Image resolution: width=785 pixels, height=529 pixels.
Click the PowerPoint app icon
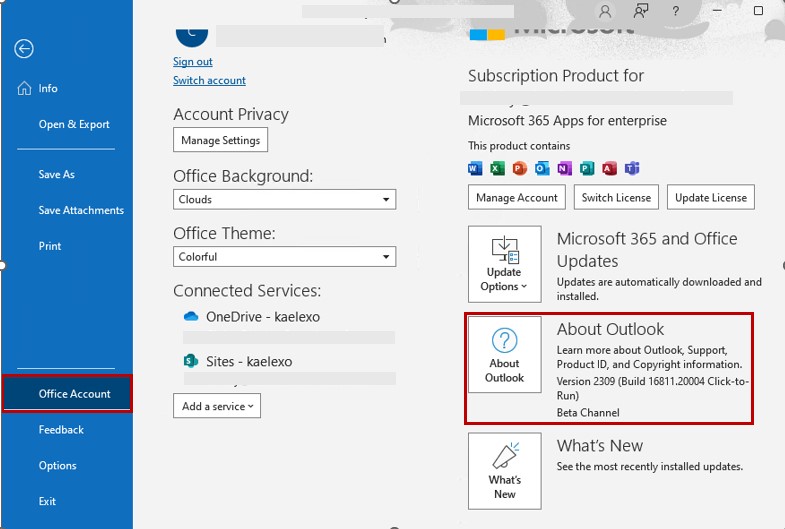[x=520, y=169]
